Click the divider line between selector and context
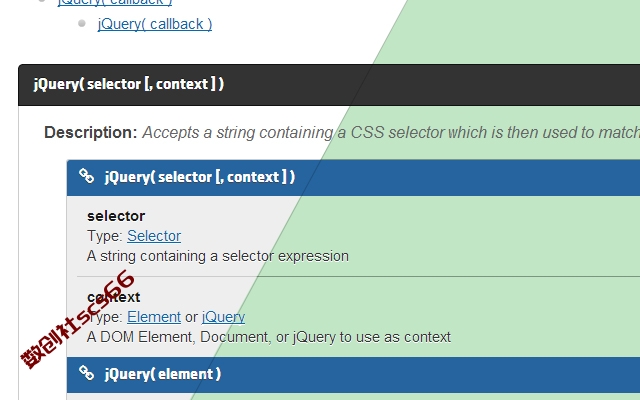The image size is (640, 400). point(358,276)
